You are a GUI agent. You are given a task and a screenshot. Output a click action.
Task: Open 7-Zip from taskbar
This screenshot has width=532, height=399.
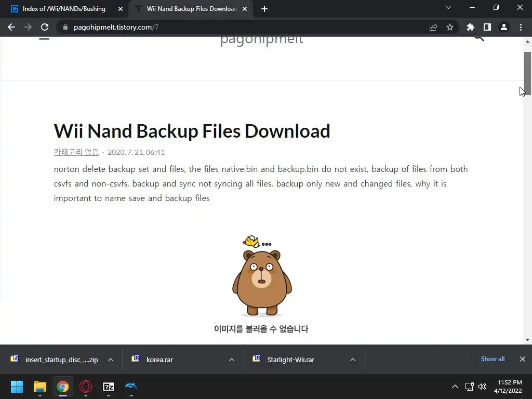pos(109,387)
